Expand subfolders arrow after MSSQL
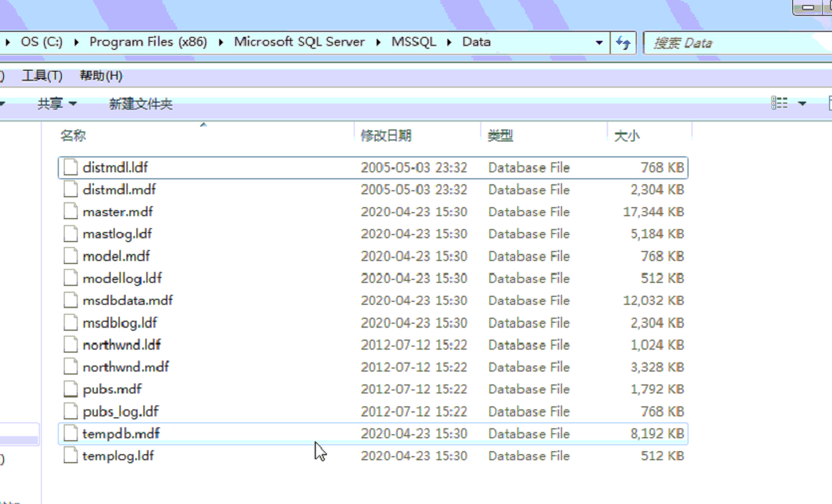The image size is (832, 504). click(x=449, y=42)
